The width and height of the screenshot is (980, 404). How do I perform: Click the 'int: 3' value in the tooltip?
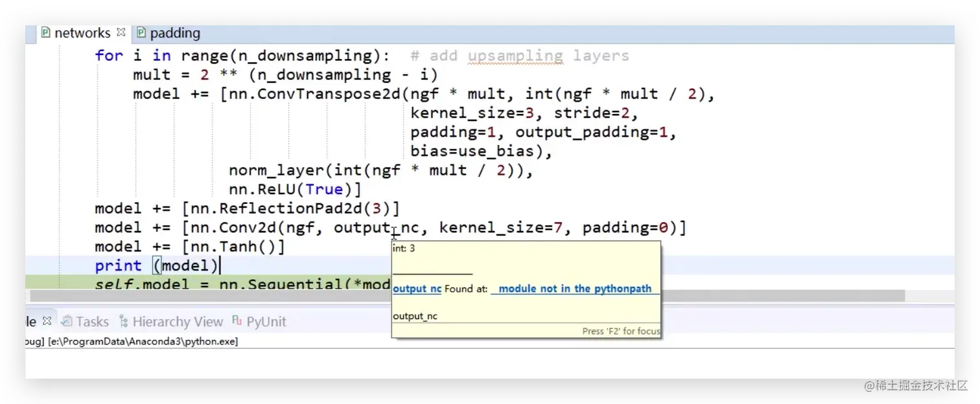[404, 249]
